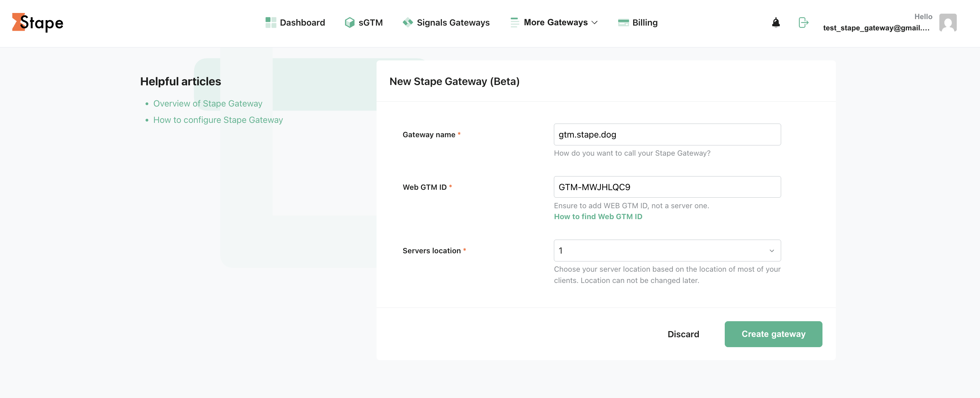
Task: Click the Web GTM ID input field
Action: coord(667,187)
